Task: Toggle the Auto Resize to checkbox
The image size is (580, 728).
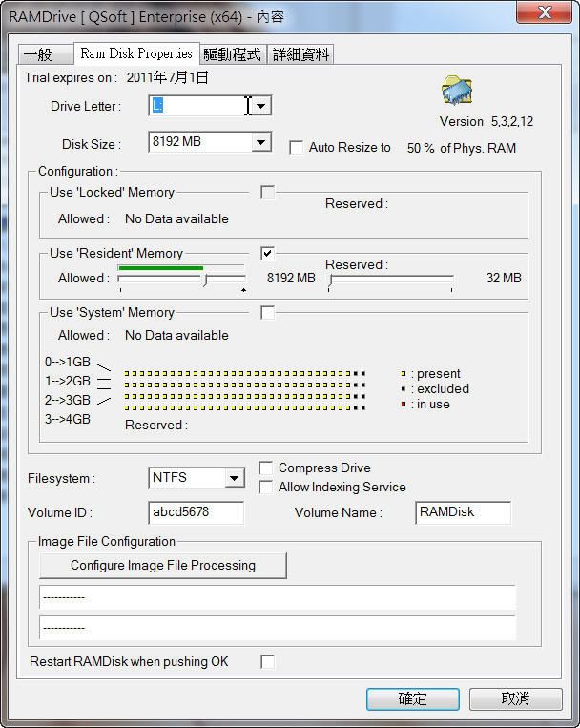Action: (297, 148)
